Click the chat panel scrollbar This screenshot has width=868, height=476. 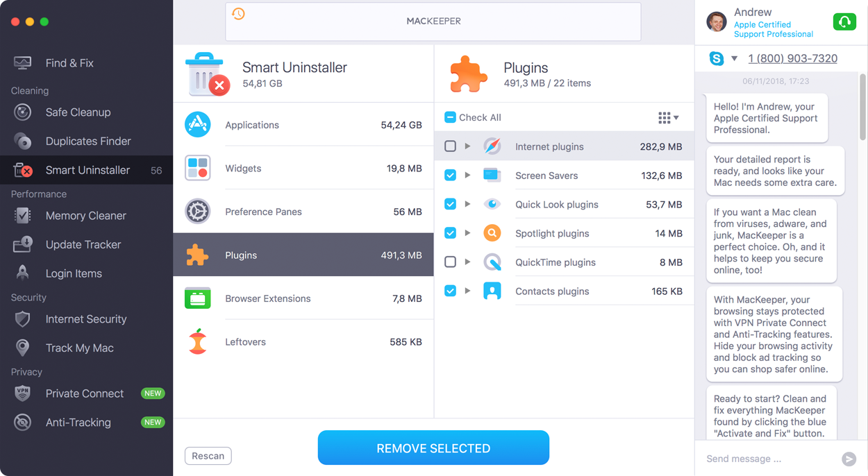click(x=863, y=108)
